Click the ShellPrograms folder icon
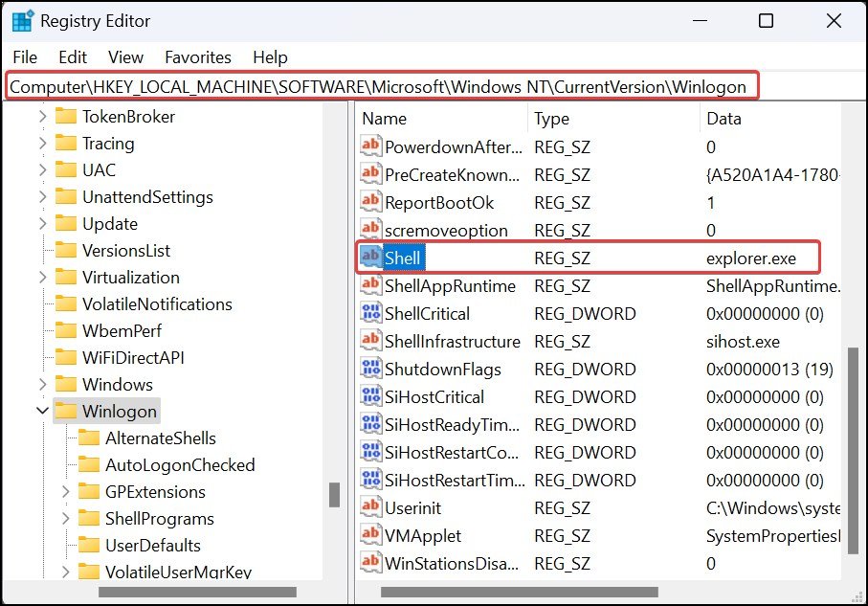Screen dimensions: 868x606 click(x=89, y=518)
